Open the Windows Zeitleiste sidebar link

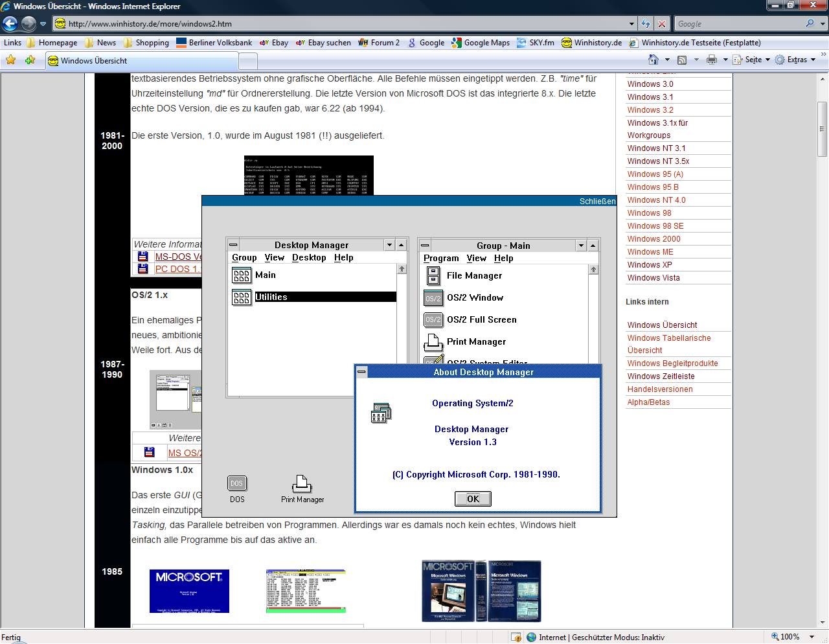pos(661,376)
